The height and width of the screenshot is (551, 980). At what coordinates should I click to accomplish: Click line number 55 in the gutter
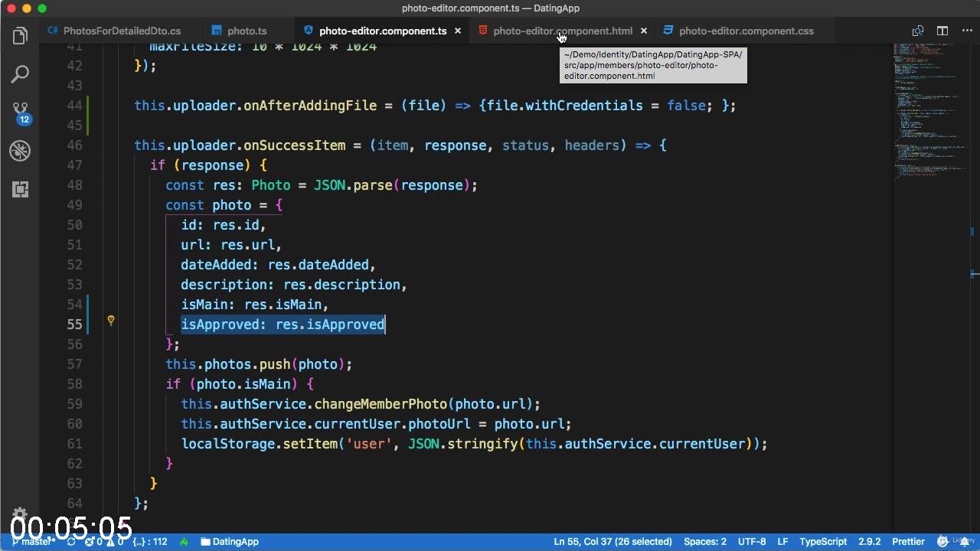point(74,324)
